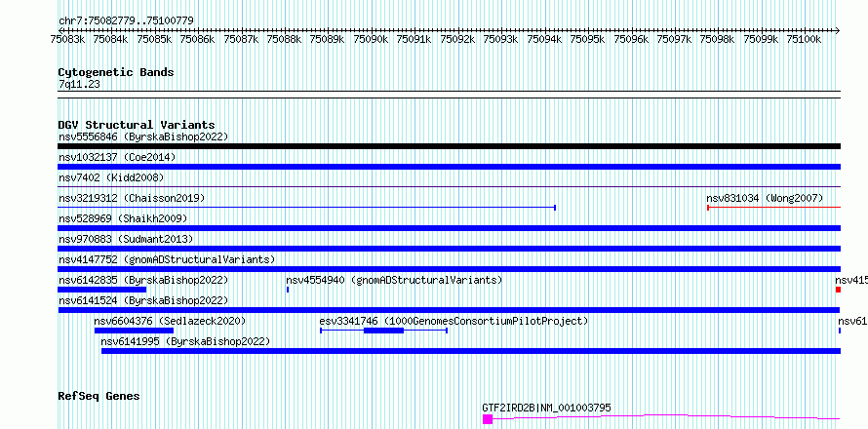Click the 75083k ruler tick label
This screenshot has height=429, width=868.
[67, 39]
